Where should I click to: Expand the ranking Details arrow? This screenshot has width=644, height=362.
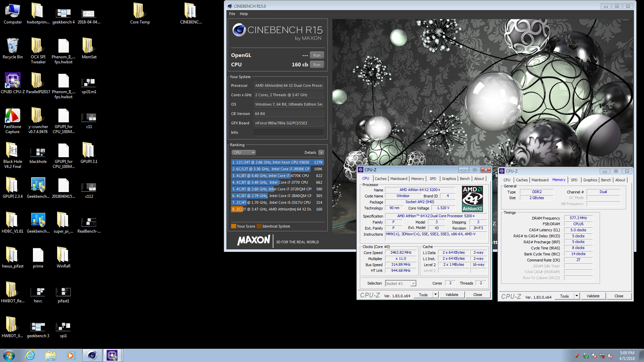coord(321,153)
